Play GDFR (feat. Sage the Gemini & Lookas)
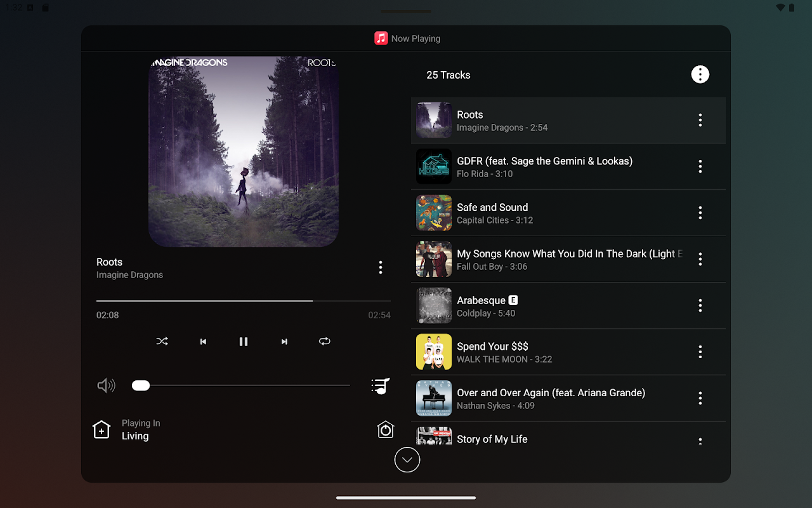 (545, 161)
